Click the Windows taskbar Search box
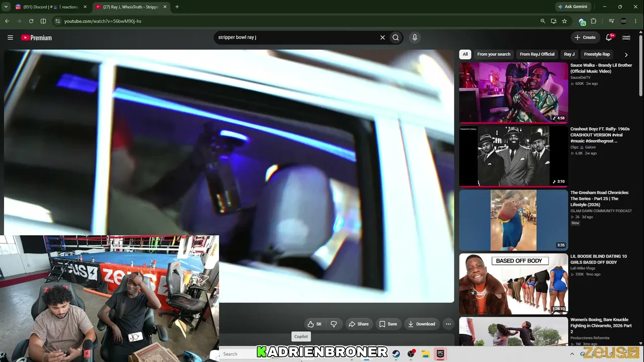The image size is (644, 362). [x=239, y=354]
